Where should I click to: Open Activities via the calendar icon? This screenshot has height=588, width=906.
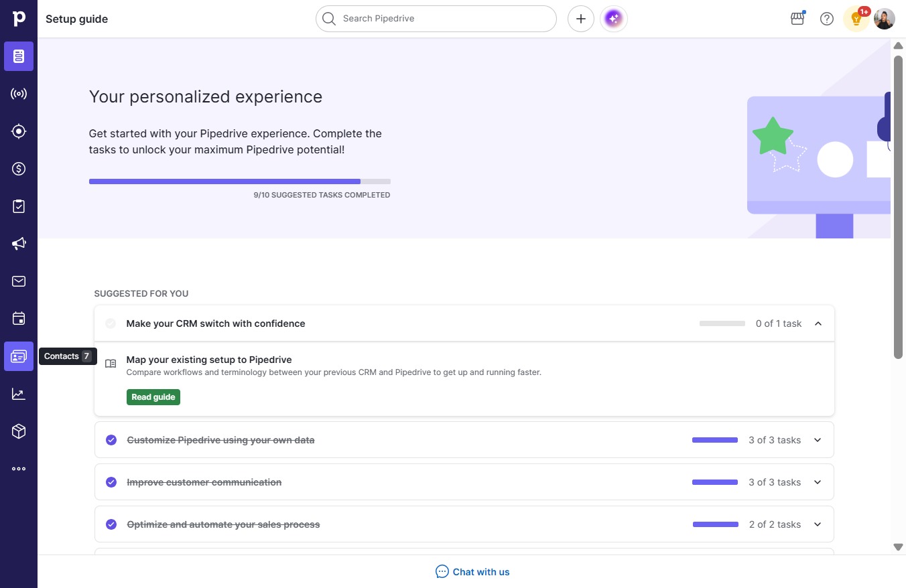click(19, 319)
